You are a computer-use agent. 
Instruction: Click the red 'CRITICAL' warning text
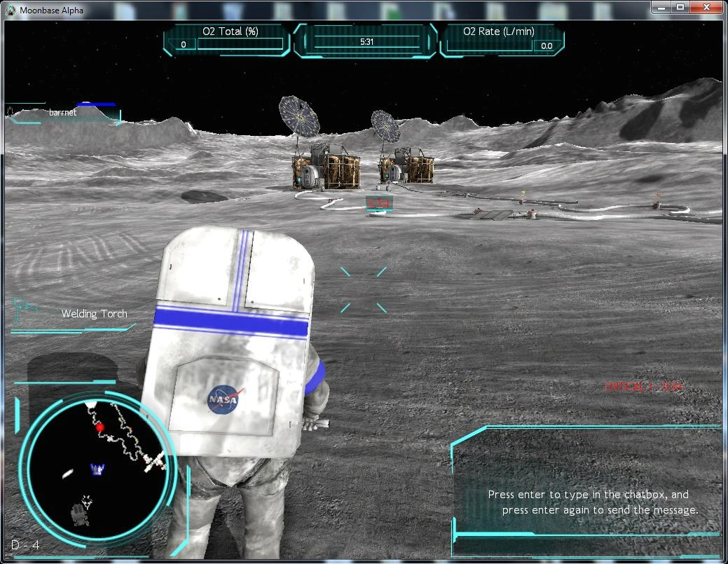click(643, 387)
